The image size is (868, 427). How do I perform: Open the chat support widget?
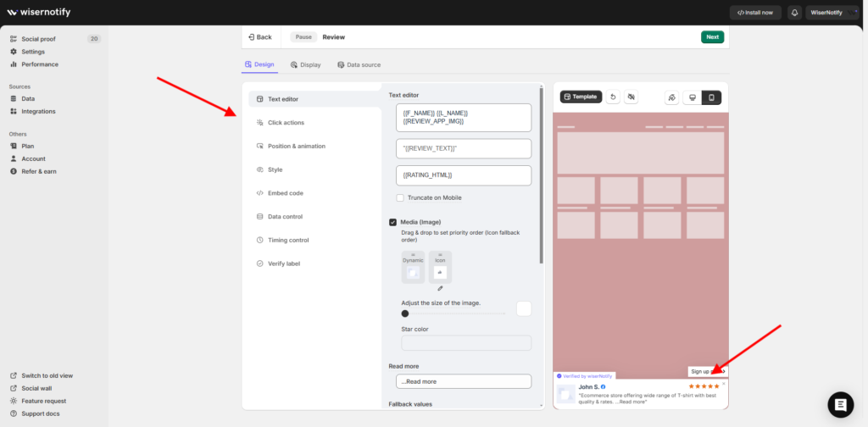click(x=841, y=405)
